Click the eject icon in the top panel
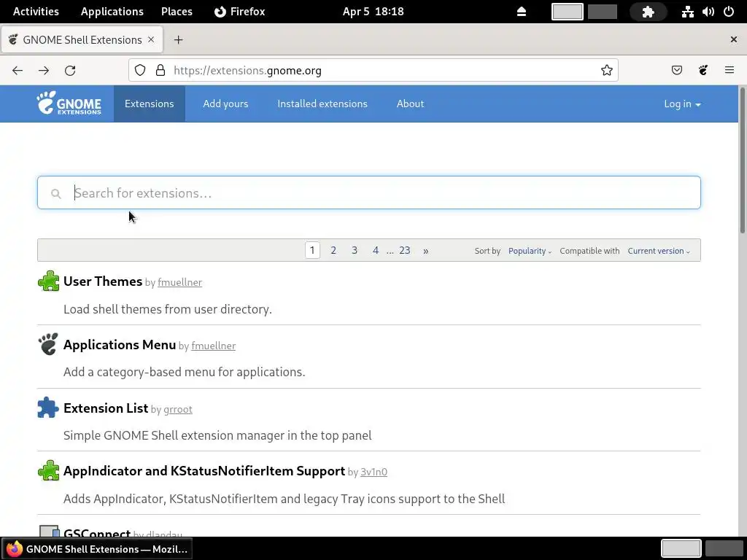Image resolution: width=747 pixels, height=560 pixels. [522, 12]
